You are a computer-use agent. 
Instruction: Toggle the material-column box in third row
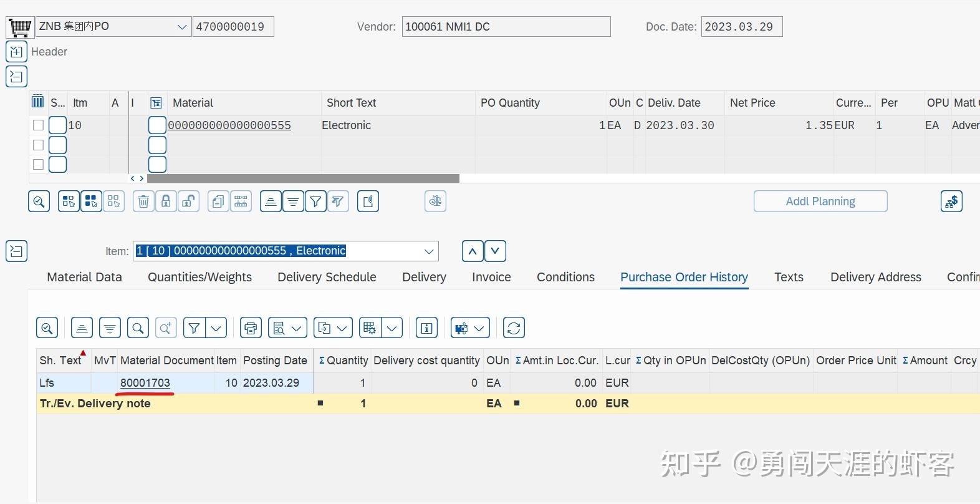click(157, 165)
